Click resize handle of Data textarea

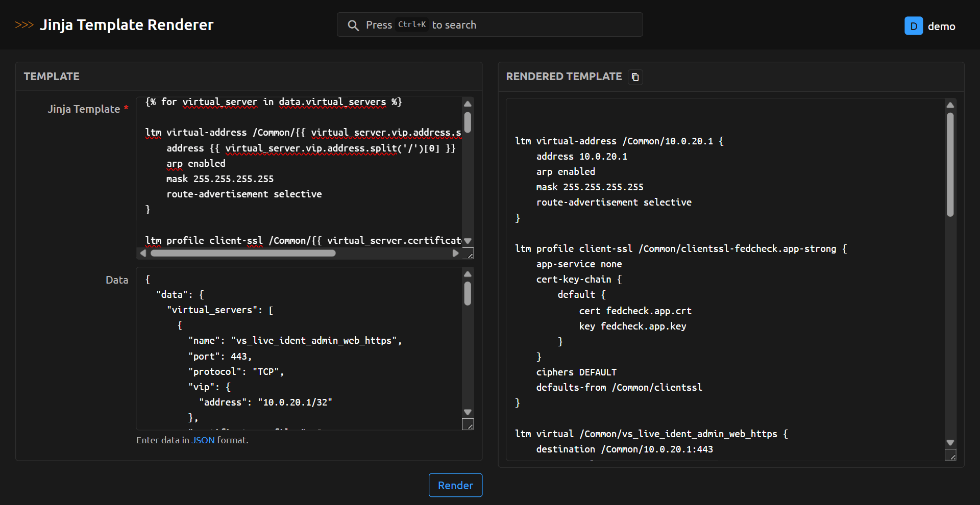pyautogui.click(x=468, y=424)
